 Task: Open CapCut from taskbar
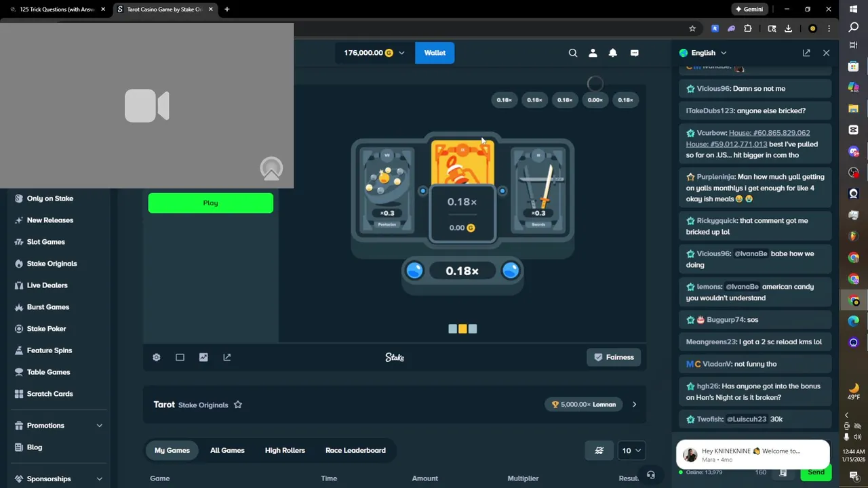coord(854,129)
